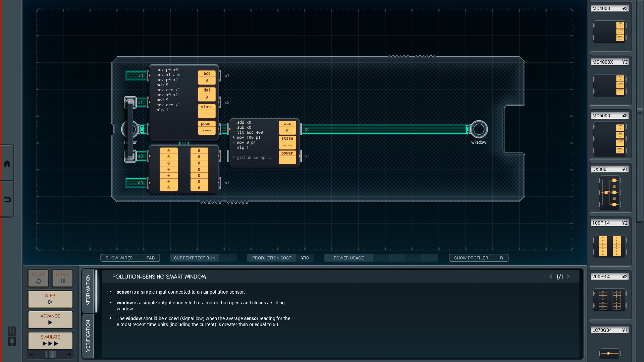Viewport: 644px width, 362px height.
Task: Select the LC70G04 inverter gate part
Action: [609, 353]
